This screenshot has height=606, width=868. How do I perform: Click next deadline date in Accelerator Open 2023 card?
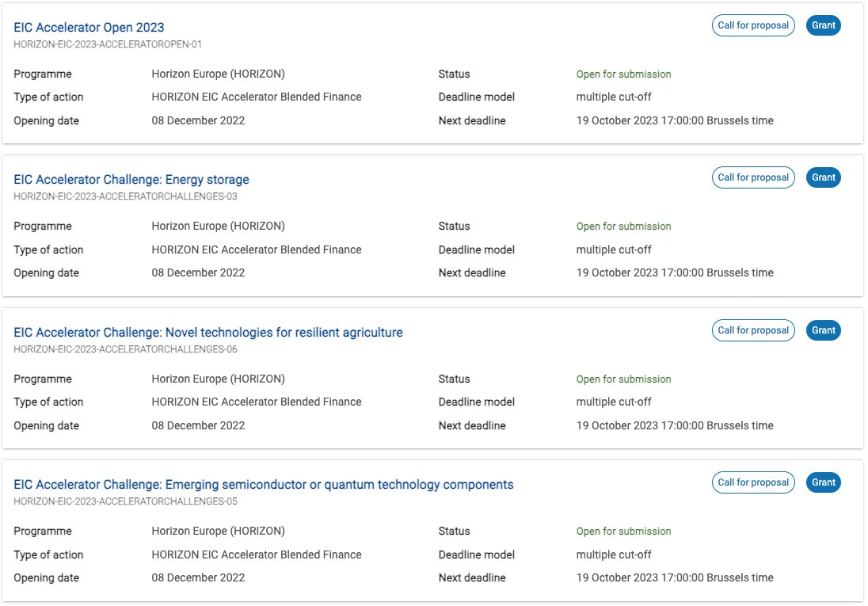click(x=675, y=120)
